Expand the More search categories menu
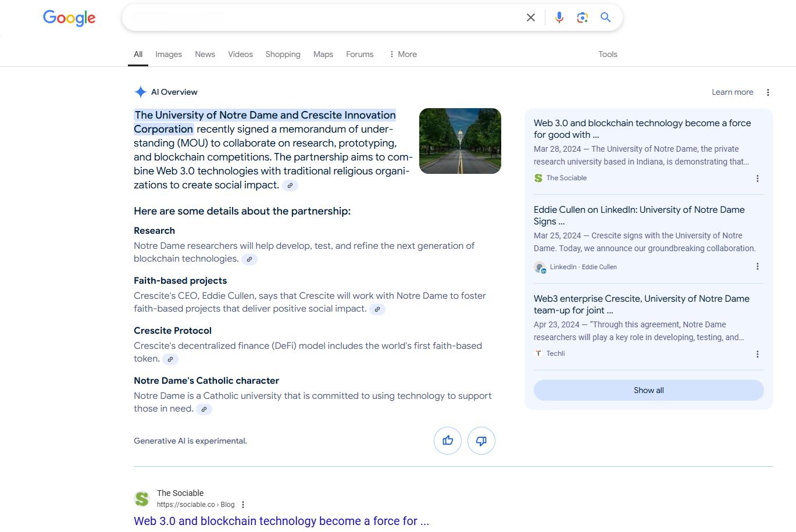This screenshot has width=796, height=532. [402, 54]
